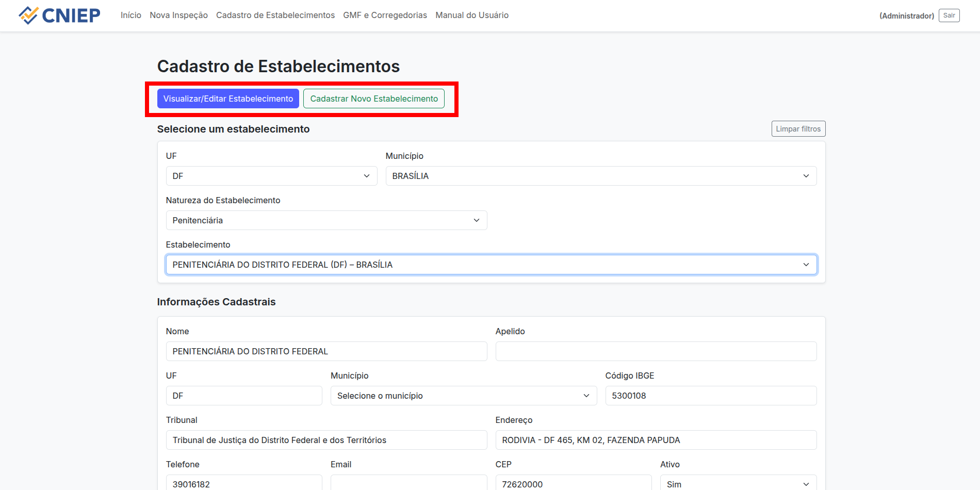This screenshot has width=980, height=490.
Task: Click the Código IBGE field
Action: 711,396
